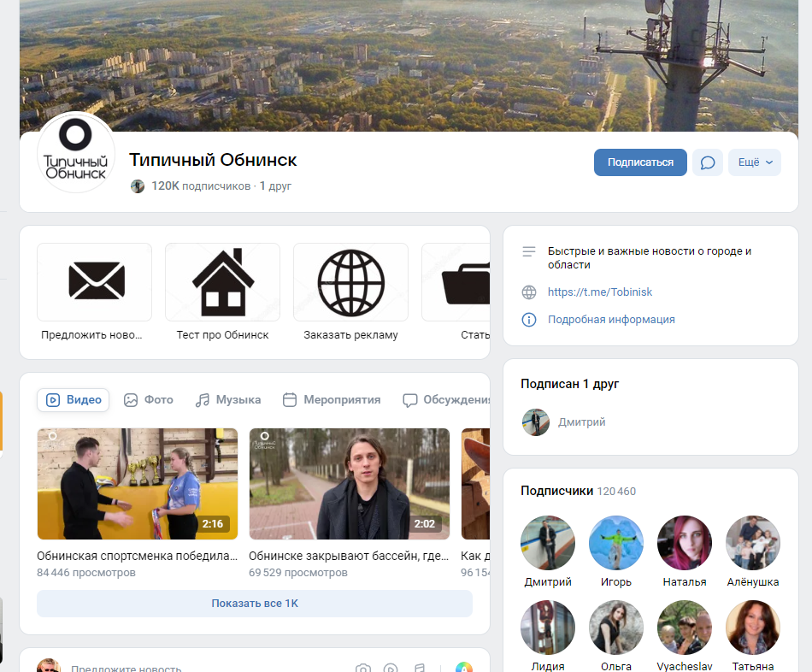This screenshot has width=812, height=672.
Task: Click the globe icon beside t.me link
Action: [x=529, y=292]
